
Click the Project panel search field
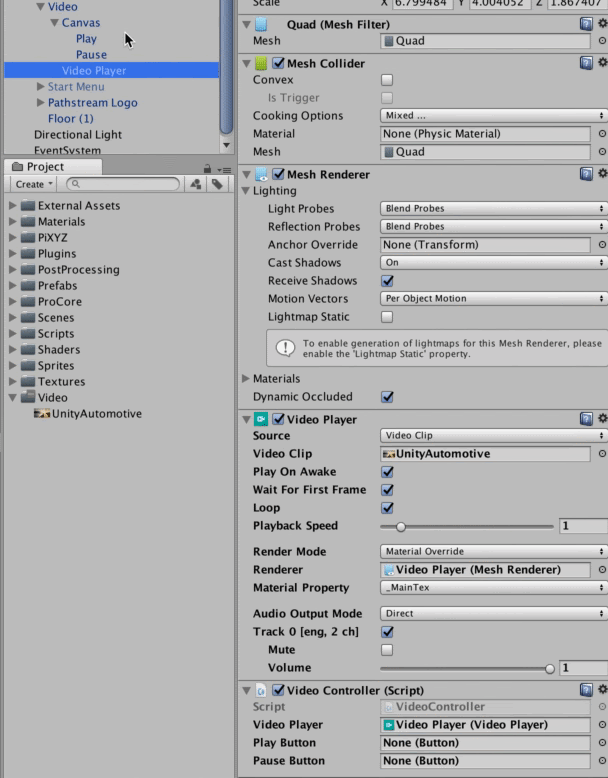click(x=122, y=185)
